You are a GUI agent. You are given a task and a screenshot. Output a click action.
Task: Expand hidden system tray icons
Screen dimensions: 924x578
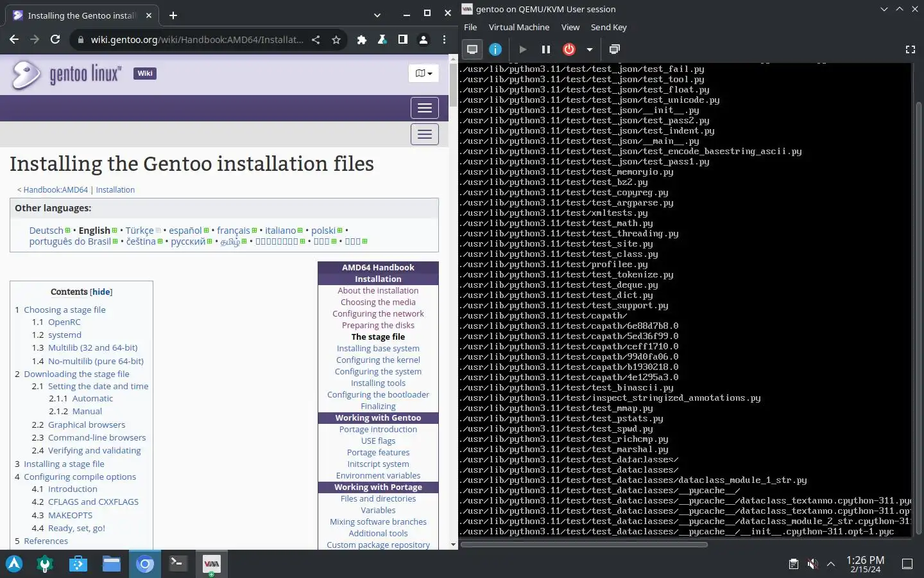coord(831,564)
